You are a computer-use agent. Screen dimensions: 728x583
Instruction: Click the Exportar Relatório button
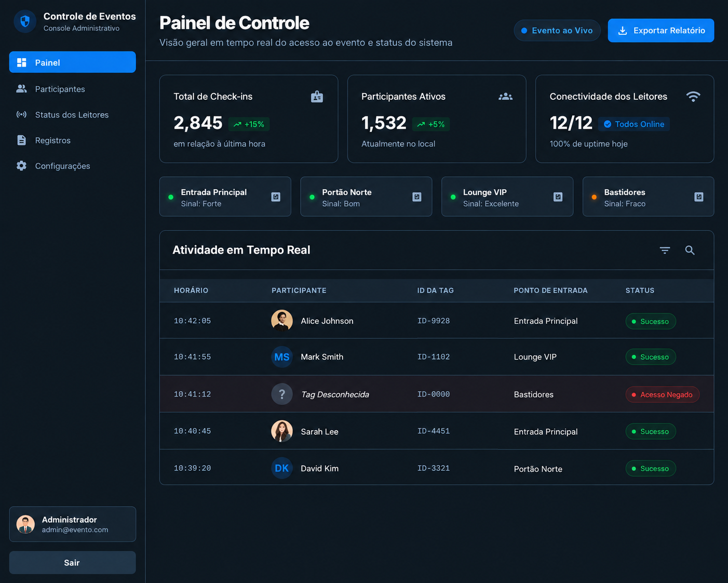click(661, 31)
